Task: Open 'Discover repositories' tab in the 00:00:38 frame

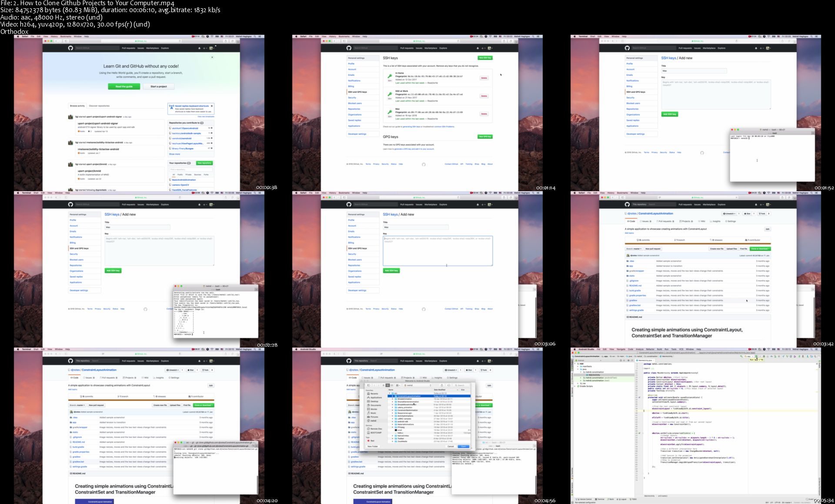Action: coord(100,106)
